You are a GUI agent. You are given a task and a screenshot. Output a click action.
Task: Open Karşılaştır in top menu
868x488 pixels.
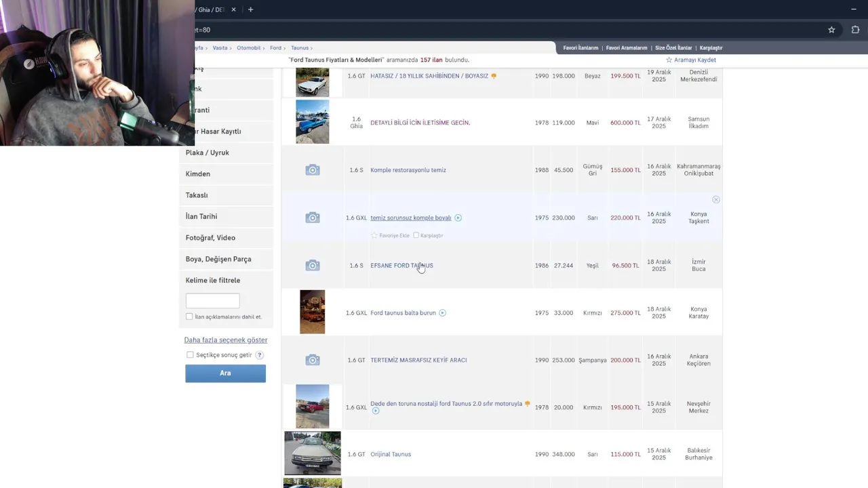(x=711, y=48)
